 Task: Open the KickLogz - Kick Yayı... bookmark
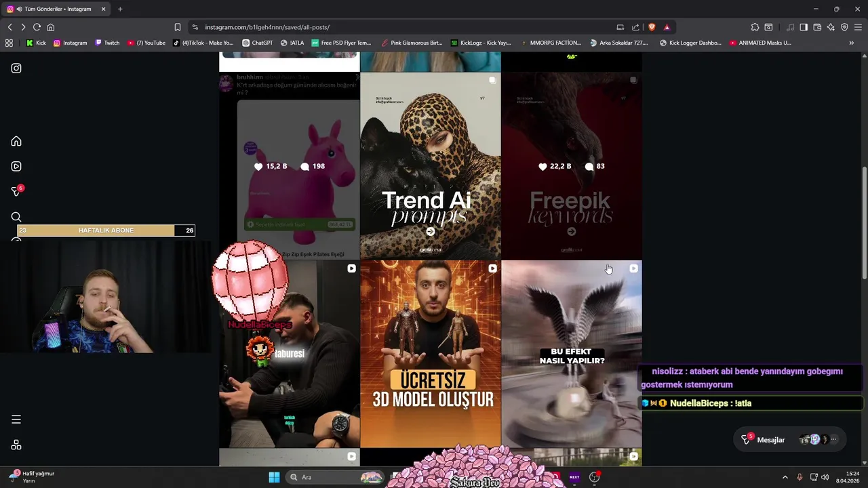click(481, 43)
